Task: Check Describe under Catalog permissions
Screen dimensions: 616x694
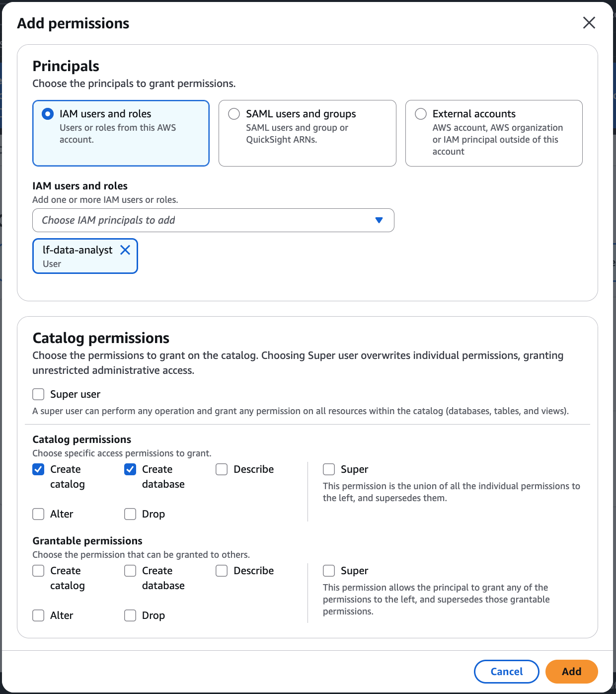Action: (x=222, y=469)
